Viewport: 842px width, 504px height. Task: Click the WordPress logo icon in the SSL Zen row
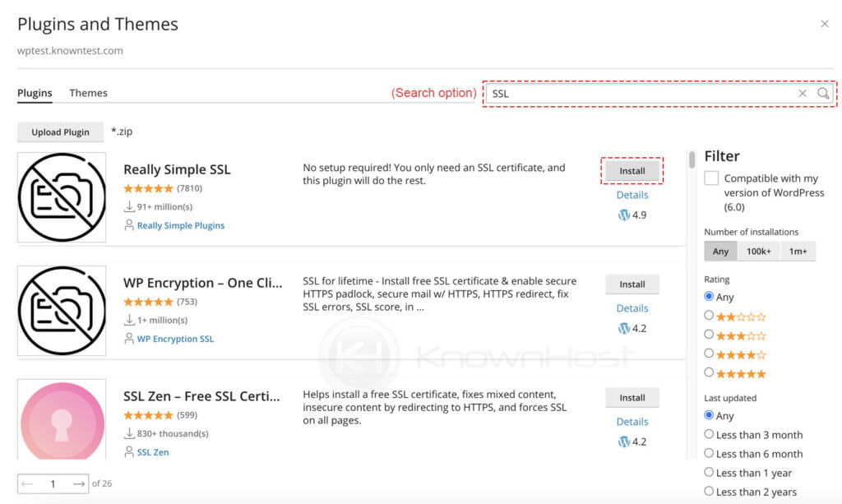click(623, 442)
